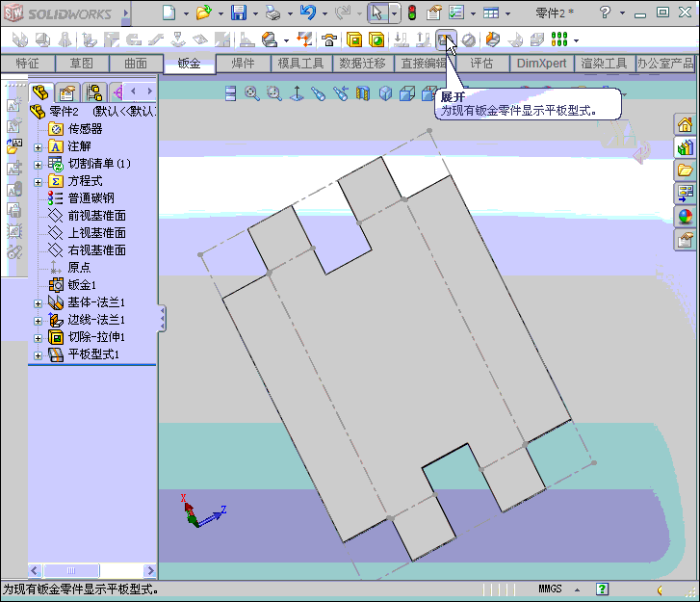This screenshot has width=700, height=602.
Task: Click the feature tree panel collapse handle
Action: point(162,318)
